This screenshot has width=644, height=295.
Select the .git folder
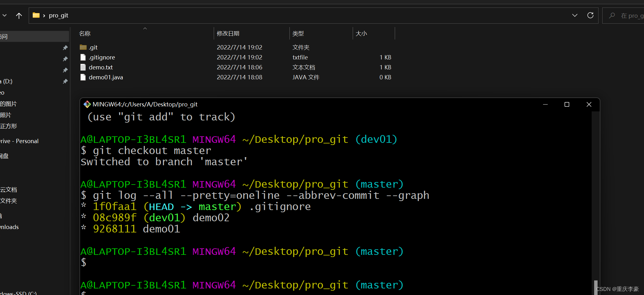pyautogui.click(x=93, y=47)
